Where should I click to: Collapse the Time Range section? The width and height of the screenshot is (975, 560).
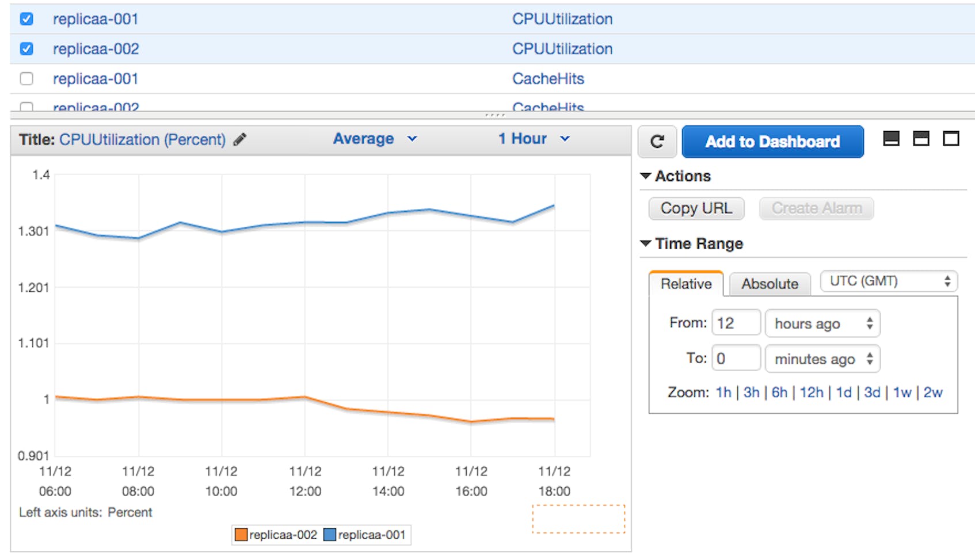pos(645,243)
